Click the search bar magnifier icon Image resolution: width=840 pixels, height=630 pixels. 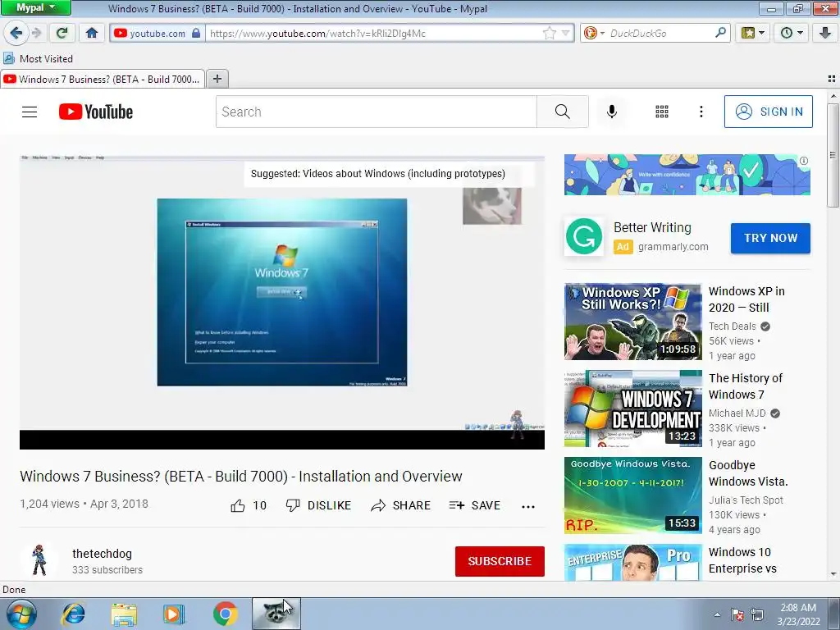pos(720,33)
